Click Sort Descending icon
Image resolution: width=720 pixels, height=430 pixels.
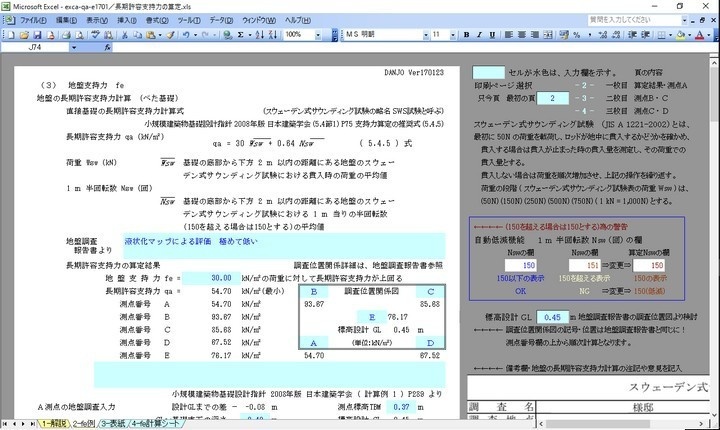[x=273, y=35]
